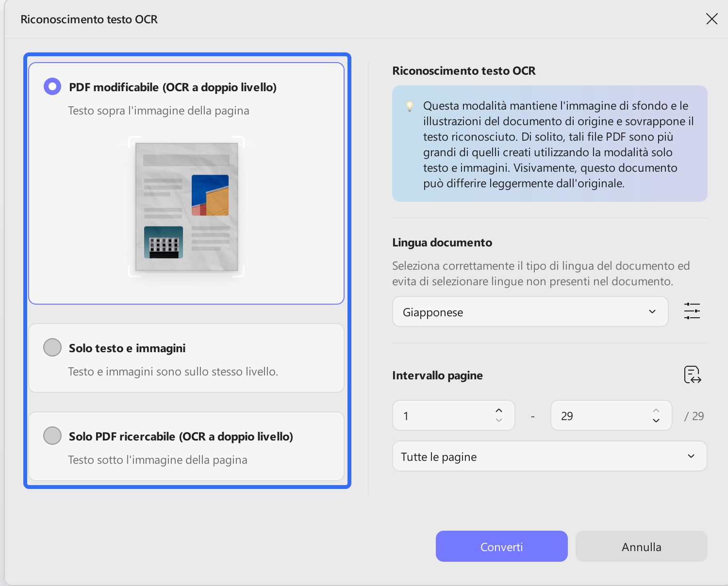Increase the end page value 29

coord(656,410)
